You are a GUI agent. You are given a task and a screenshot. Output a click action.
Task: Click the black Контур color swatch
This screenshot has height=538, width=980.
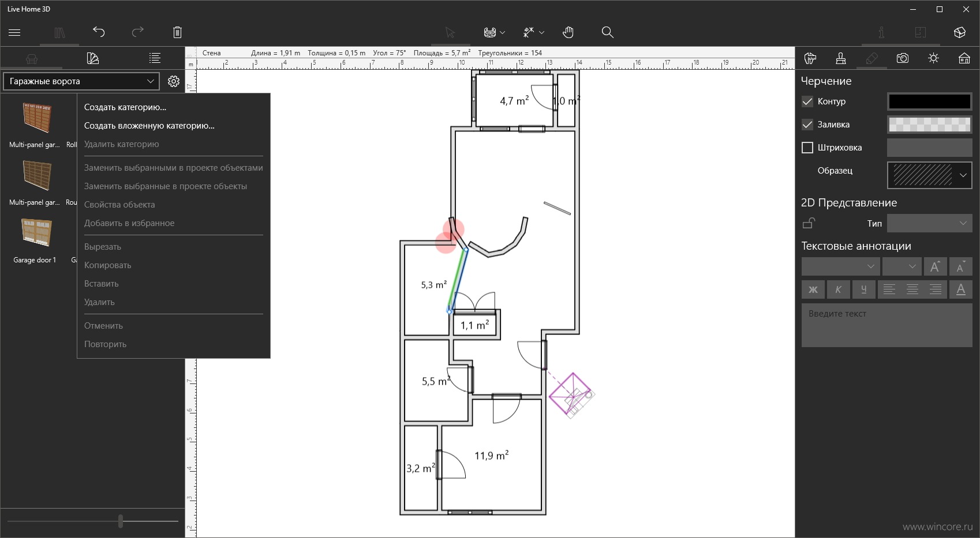pos(929,101)
